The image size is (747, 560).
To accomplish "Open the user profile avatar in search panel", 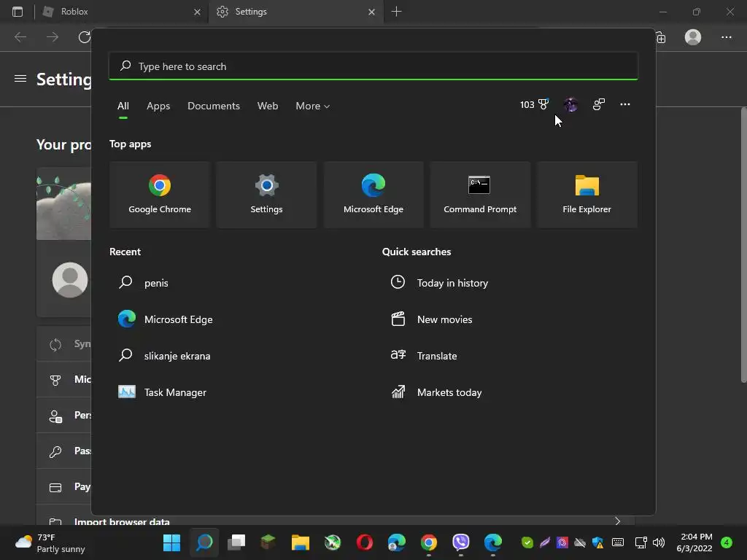I will pos(570,104).
